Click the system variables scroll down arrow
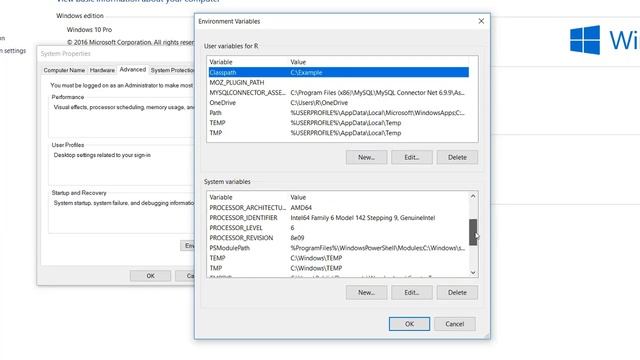Image resolution: width=640 pixels, height=360 pixels. click(473, 272)
